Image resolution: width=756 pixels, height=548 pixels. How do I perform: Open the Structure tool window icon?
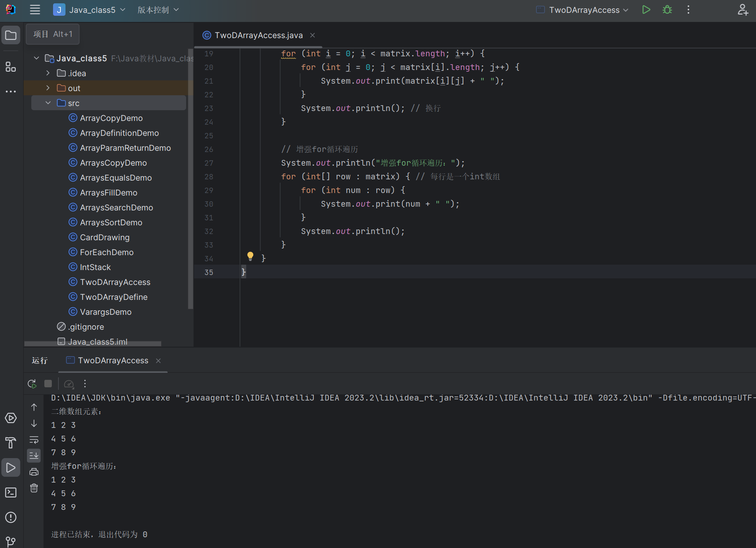point(11,67)
